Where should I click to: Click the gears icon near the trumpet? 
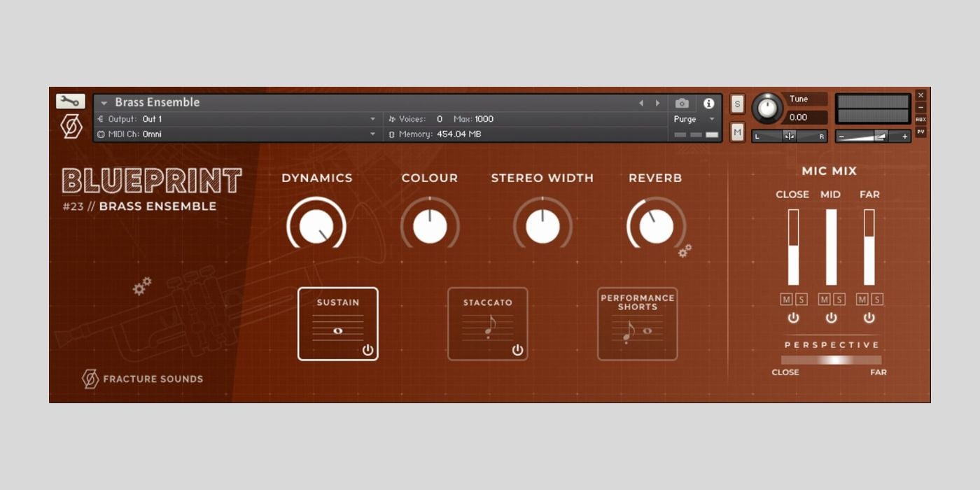coord(142,286)
